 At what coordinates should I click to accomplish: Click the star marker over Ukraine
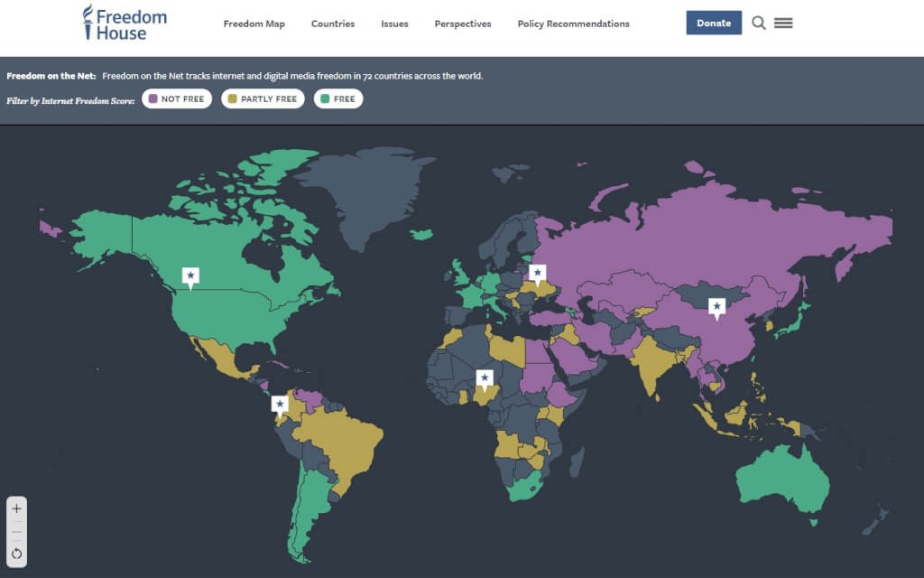point(538,272)
